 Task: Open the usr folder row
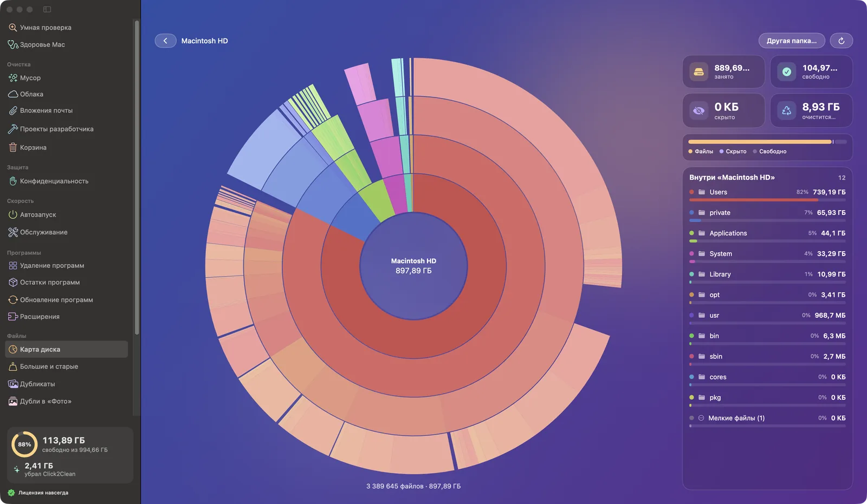tap(767, 317)
